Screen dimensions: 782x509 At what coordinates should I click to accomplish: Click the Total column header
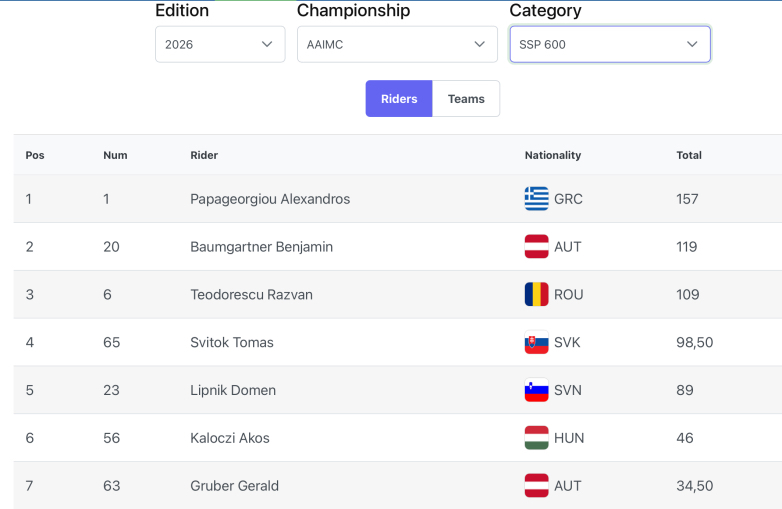tap(689, 155)
